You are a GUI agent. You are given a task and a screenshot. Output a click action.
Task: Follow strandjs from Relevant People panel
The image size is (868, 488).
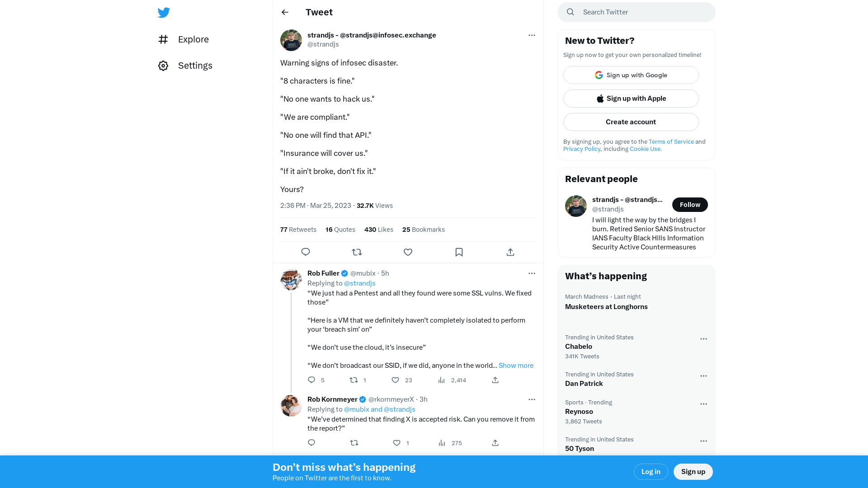pyautogui.click(x=690, y=204)
